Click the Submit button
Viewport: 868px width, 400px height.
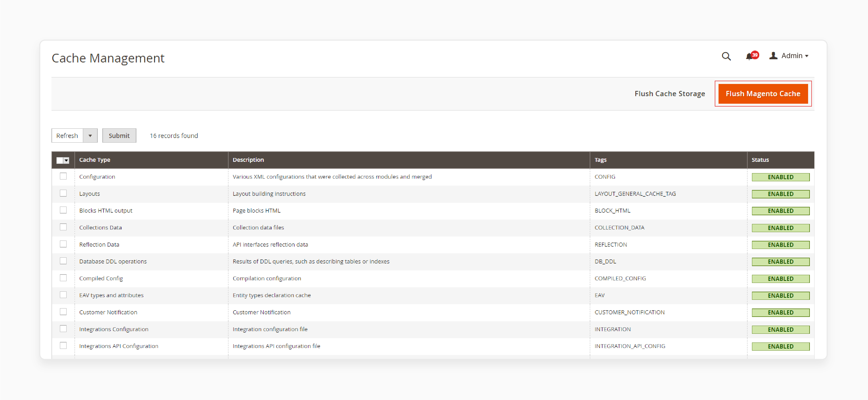point(118,135)
